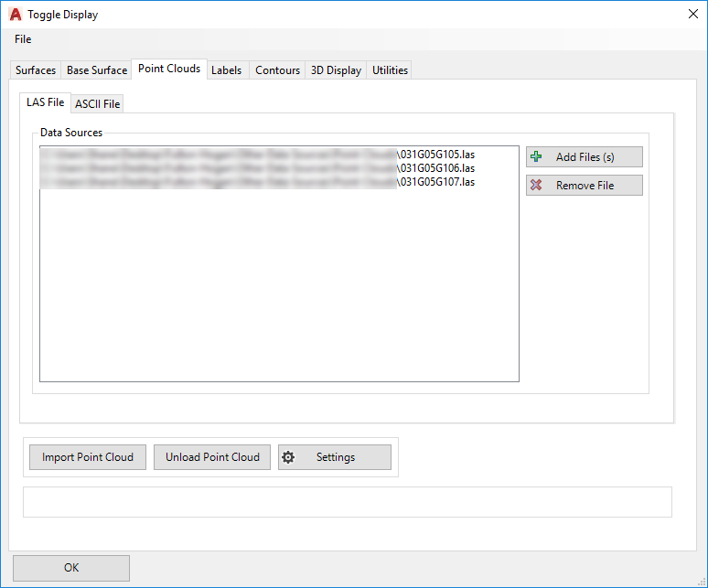Select the Point Clouds tab

point(169,69)
